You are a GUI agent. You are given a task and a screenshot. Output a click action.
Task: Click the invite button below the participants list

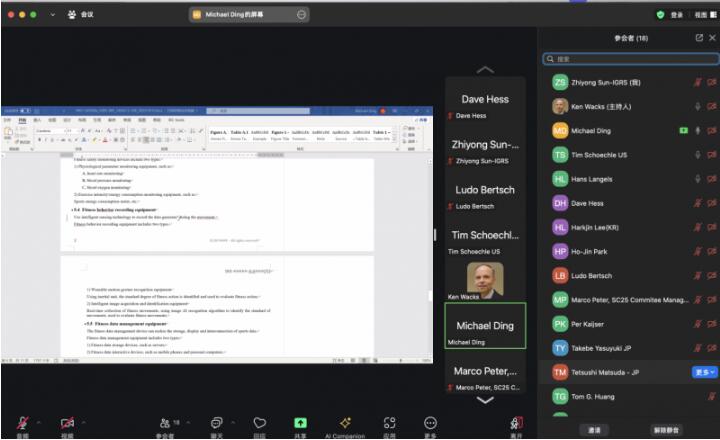pyautogui.click(x=594, y=429)
